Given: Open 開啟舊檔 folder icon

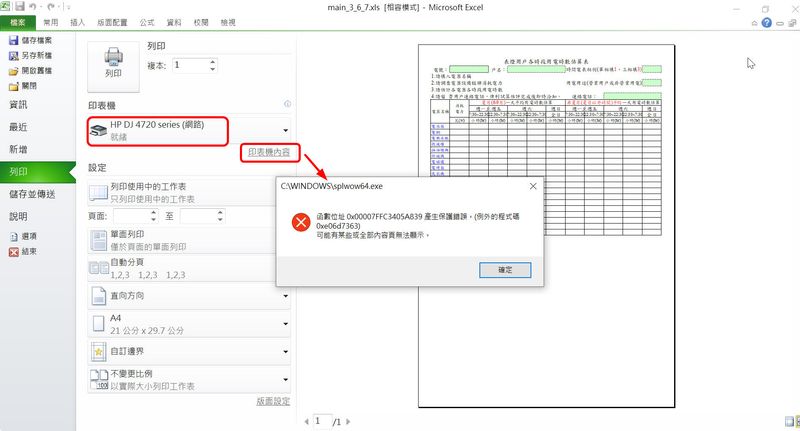Looking at the screenshot, I should point(13,71).
